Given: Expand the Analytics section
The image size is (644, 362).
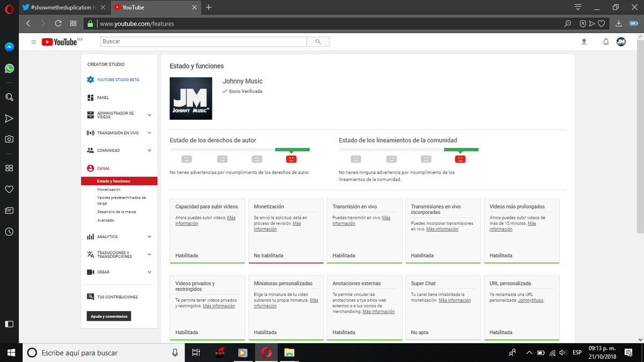Looking at the screenshot, I should (149, 237).
